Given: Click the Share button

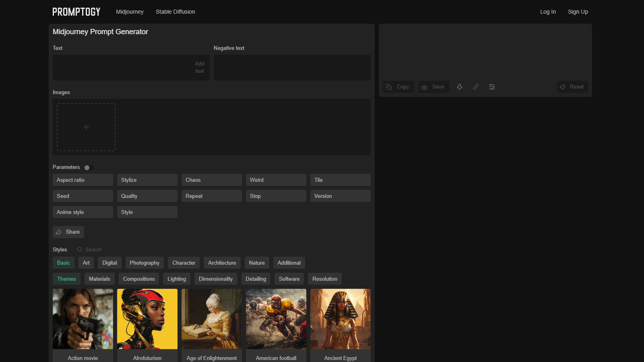Looking at the screenshot, I should coord(68,232).
